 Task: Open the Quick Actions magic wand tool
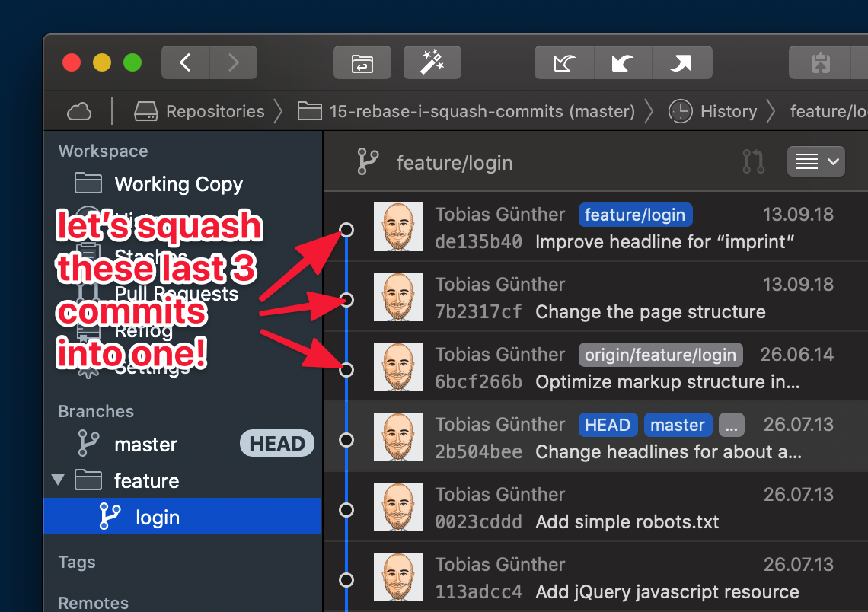pos(432,62)
